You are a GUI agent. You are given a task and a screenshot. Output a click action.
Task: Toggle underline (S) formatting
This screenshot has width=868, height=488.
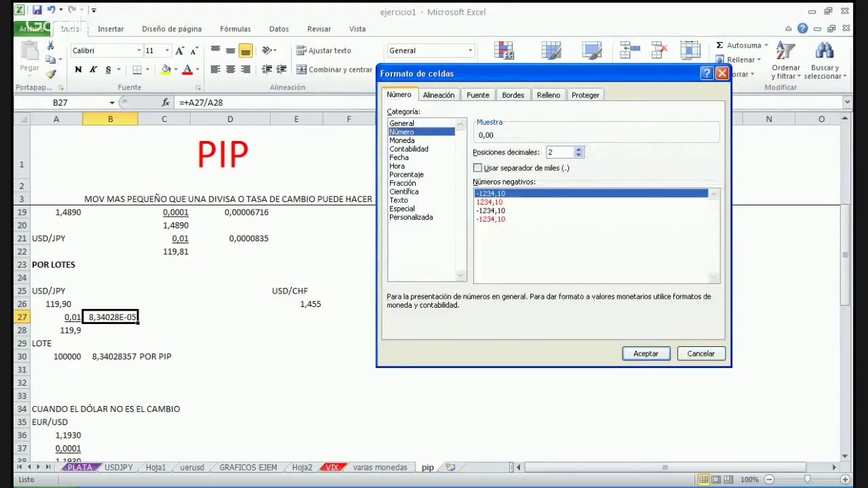[x=108, y=70]
